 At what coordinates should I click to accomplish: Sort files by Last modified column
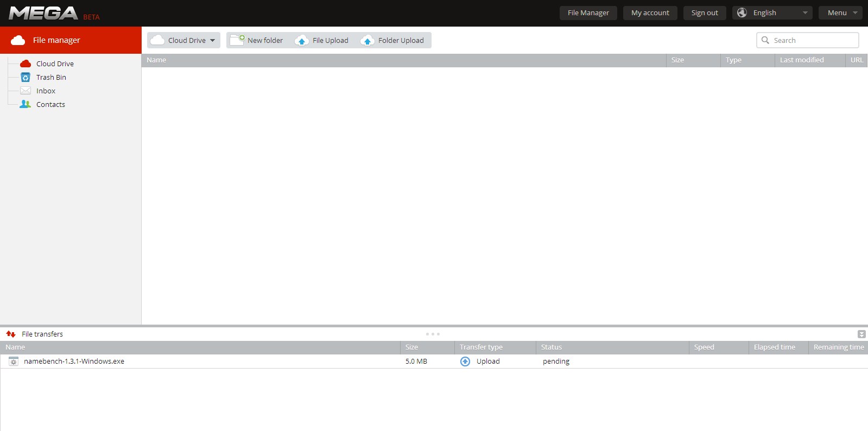click(x=802, y=60)
